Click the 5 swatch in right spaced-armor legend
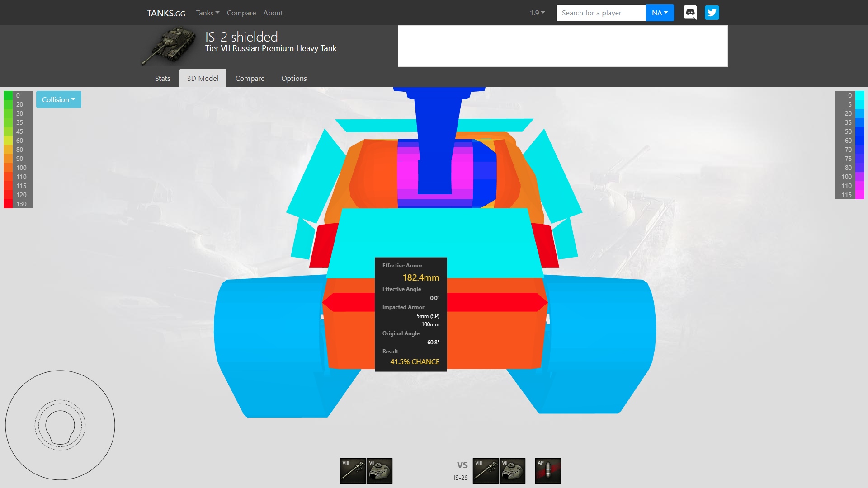 click(859, 104)
